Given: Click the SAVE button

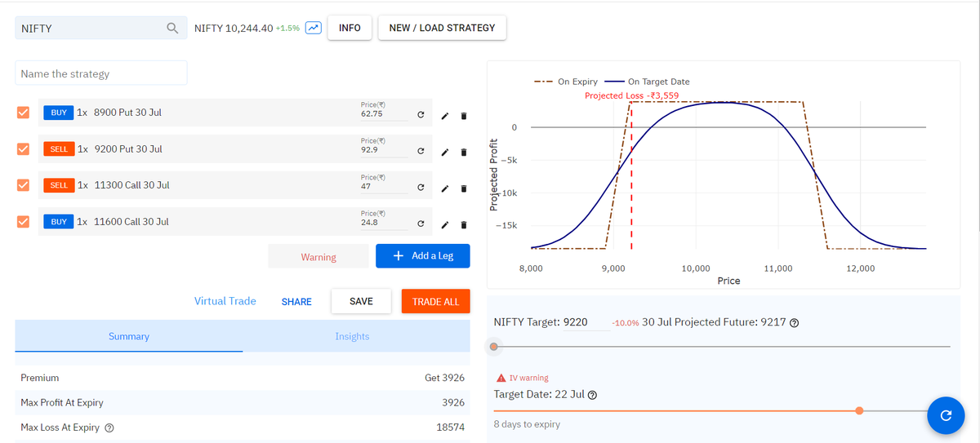Looking at the screenshot, I should [x=361, y=301].
